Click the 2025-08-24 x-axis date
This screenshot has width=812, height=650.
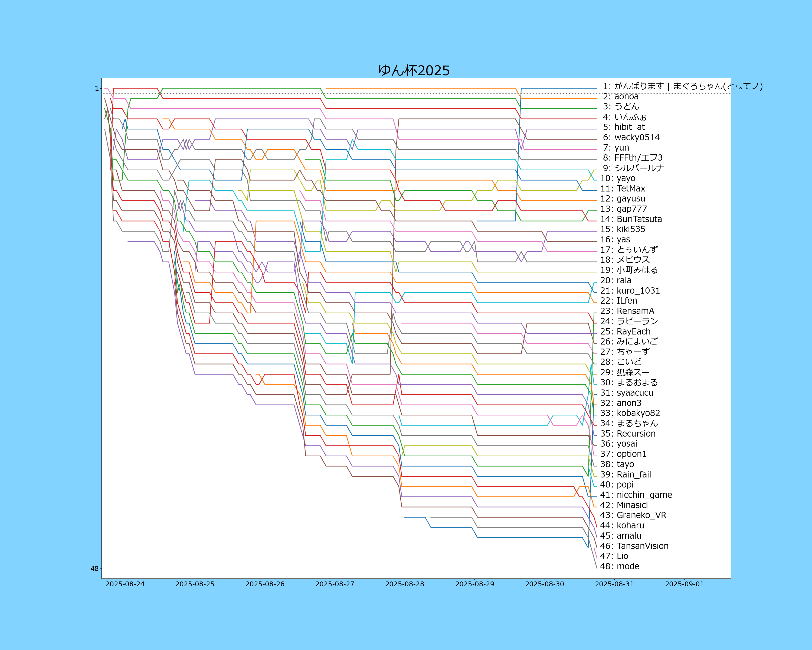[x=125, y=584]
